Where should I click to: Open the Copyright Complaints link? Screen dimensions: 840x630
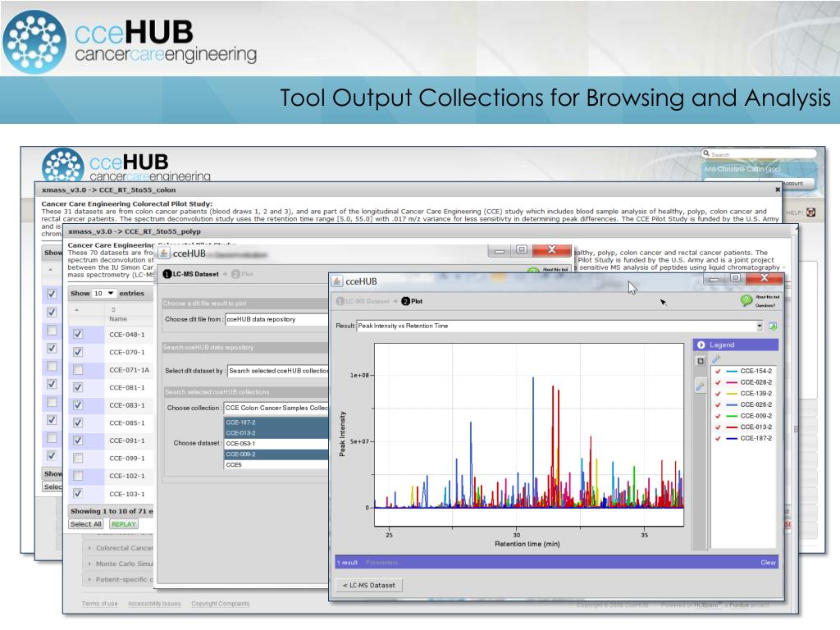(x=220, y=604)
